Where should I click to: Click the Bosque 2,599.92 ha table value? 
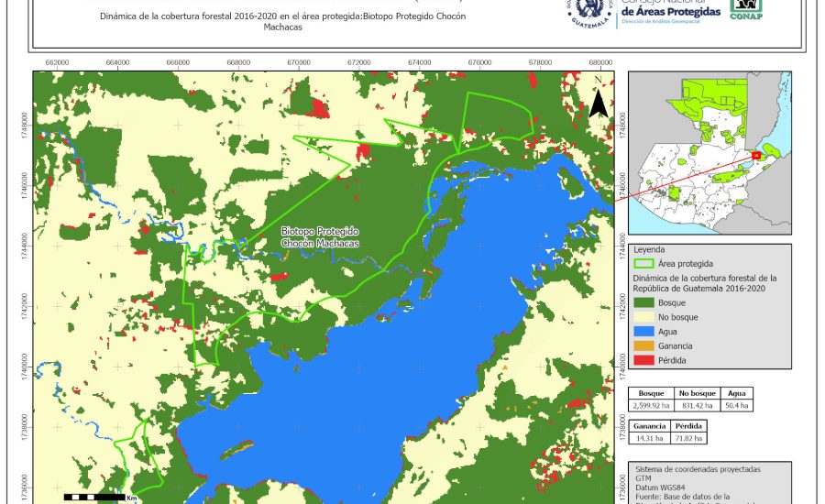tap(650, 404)
